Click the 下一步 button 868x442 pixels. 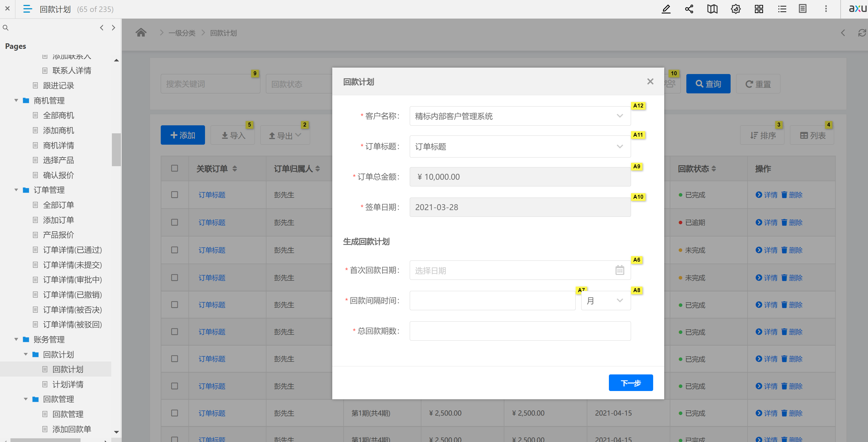pyautogui.click(x=631, y=382)
